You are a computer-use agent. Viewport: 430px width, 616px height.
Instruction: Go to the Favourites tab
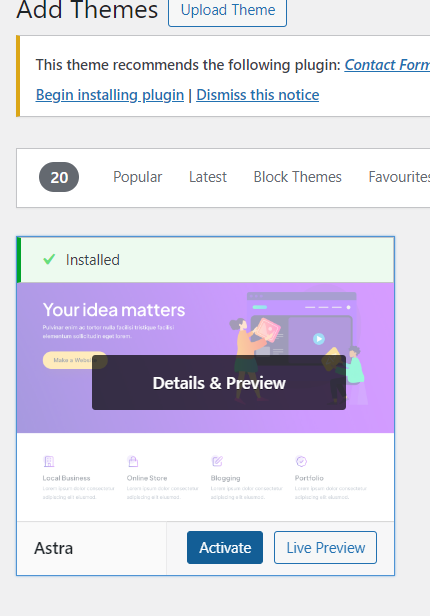point(399,177)
